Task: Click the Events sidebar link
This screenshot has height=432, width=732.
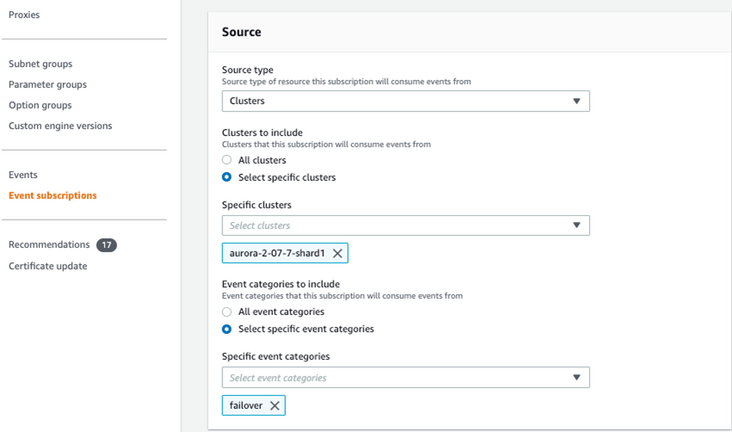Action: pos(23,175)
